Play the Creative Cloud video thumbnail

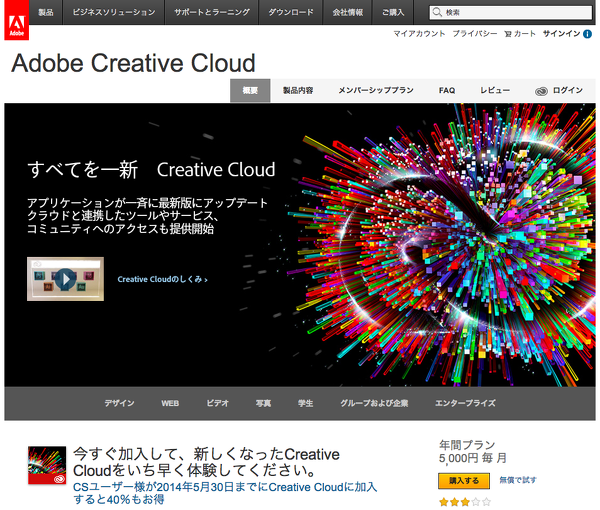point(65,279)
